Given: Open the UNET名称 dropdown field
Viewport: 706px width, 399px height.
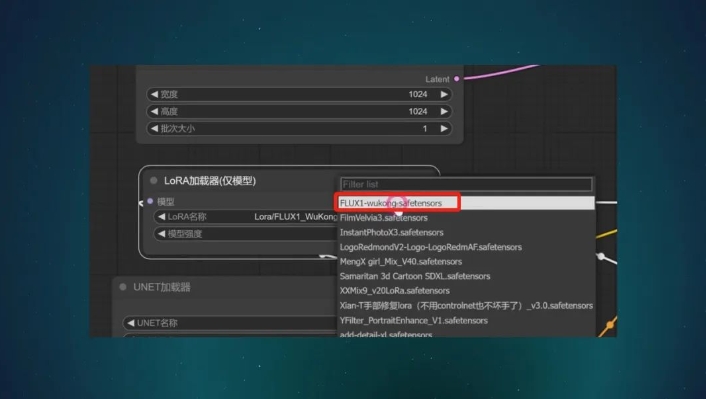Looking at the screenshot, I should click(x=230, y=323).
